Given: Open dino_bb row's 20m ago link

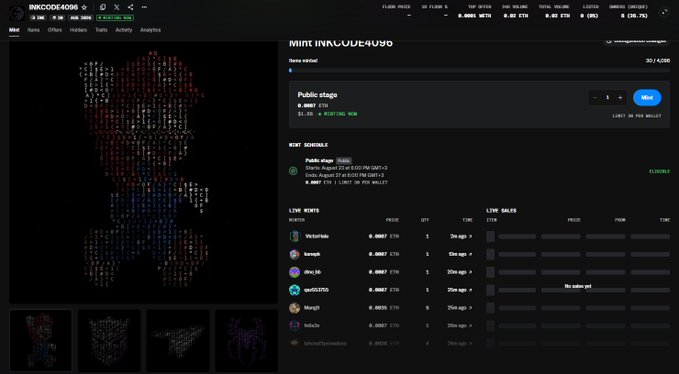Looking at the screenshot, I should tap(460, 272).
